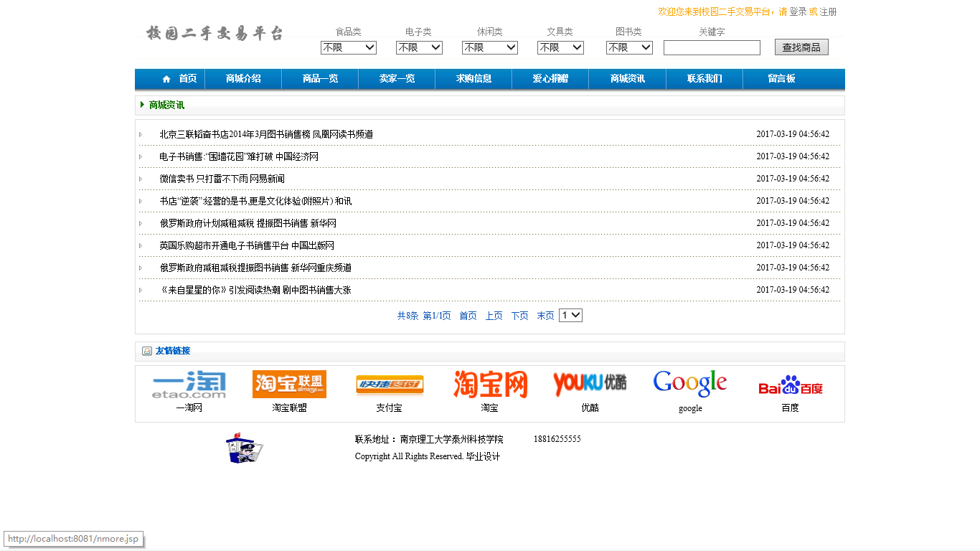Click the Youku (优酷) logo

pos(590,384)
